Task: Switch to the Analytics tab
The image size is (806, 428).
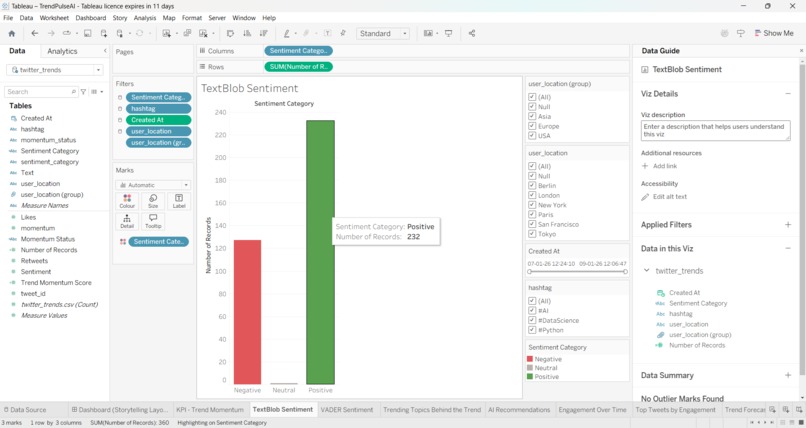Action: pyautogui.click(x=62, y=51)
